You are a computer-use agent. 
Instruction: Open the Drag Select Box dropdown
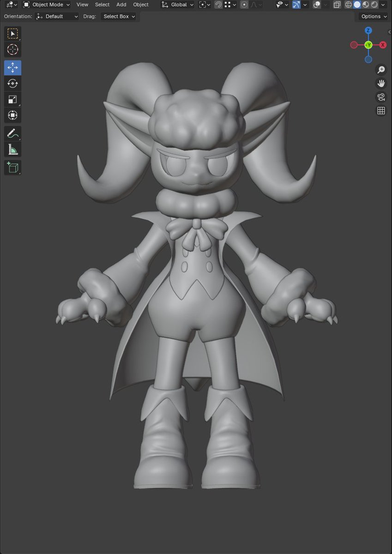point(119,16)
